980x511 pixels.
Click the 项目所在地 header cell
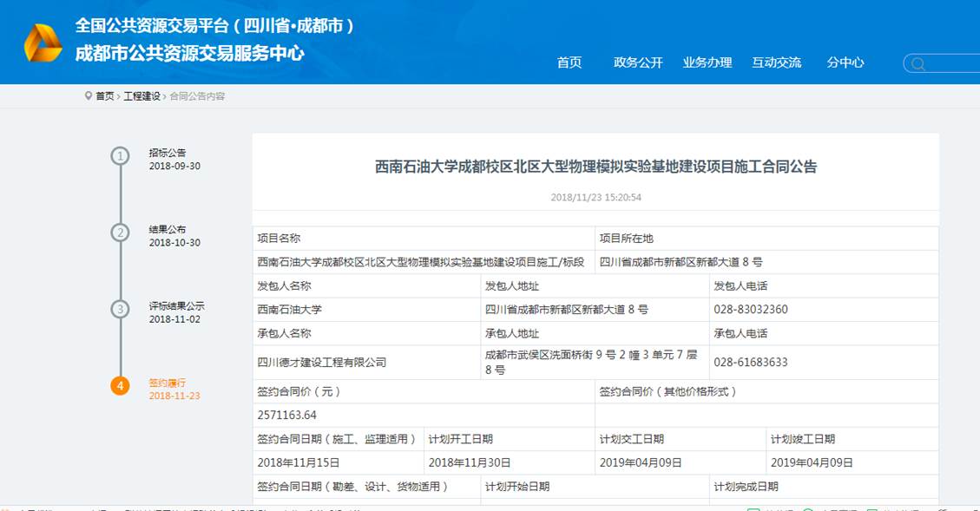tap(766, 238)
